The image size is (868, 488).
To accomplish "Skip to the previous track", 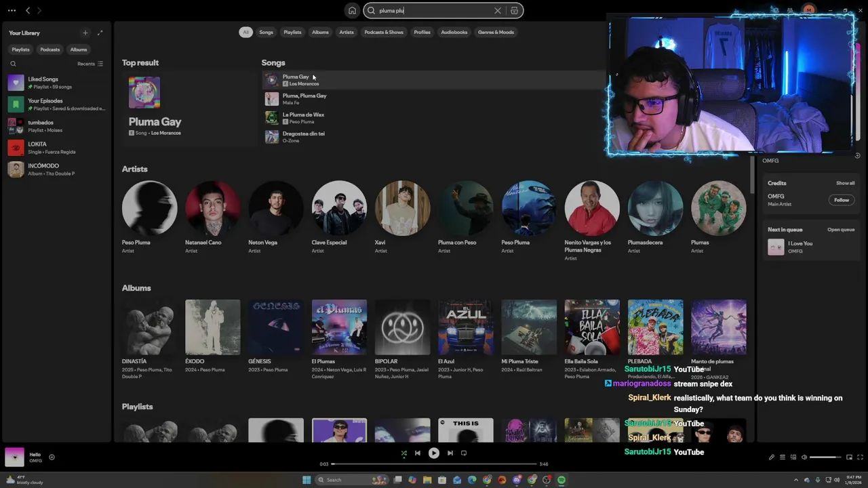I will [418, 453].
